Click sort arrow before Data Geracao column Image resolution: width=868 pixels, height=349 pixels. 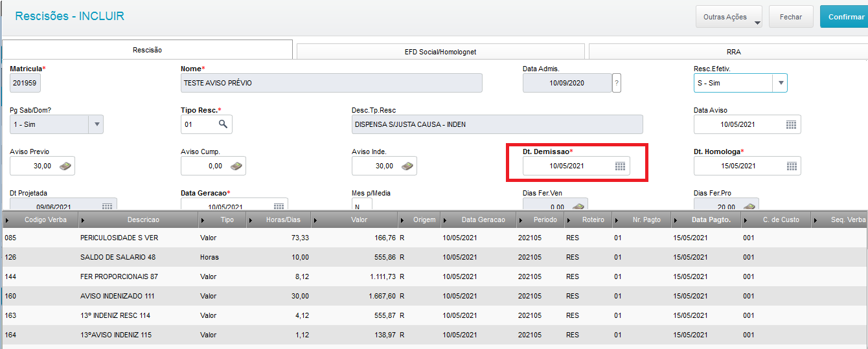[x=445, y=220]
